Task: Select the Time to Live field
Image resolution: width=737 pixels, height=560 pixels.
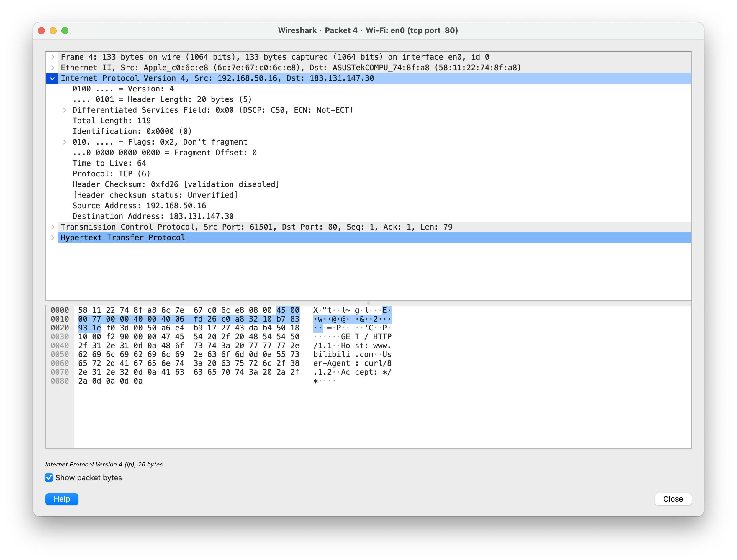Action: [x=109, y=163]
